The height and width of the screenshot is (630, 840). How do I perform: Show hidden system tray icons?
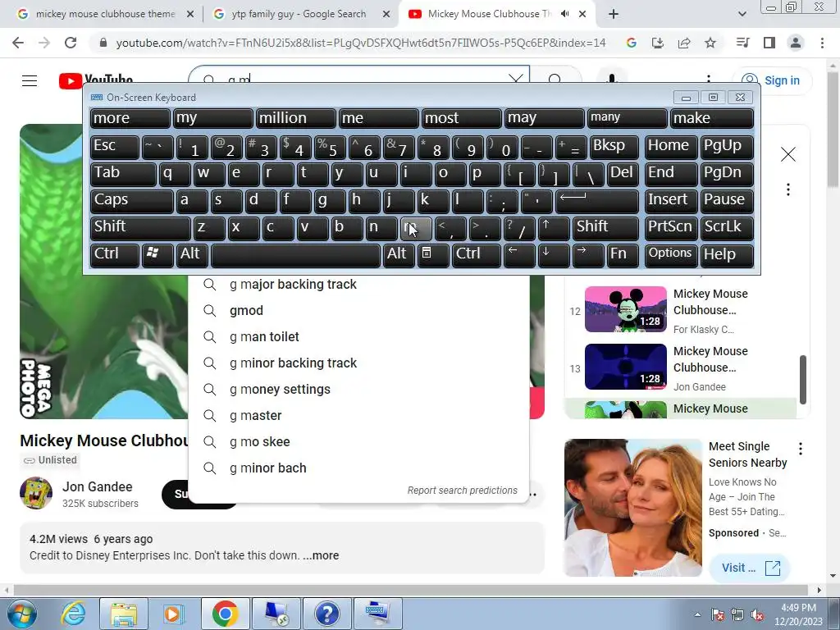[697, 614]
